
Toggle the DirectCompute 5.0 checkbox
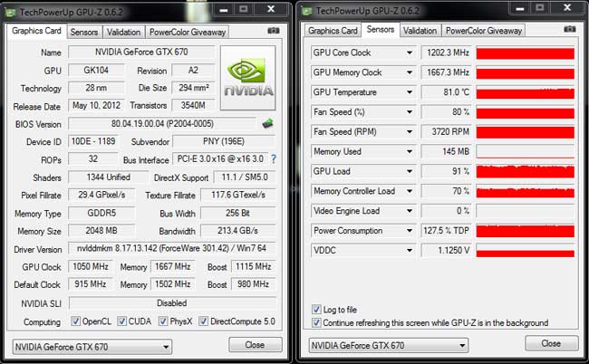pyautogui.click(x=203, y=321)
